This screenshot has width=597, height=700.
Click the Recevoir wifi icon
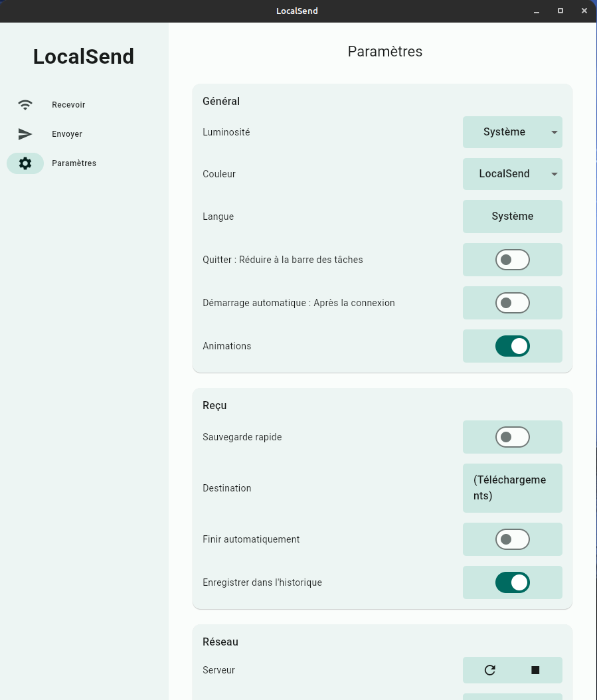25,105
